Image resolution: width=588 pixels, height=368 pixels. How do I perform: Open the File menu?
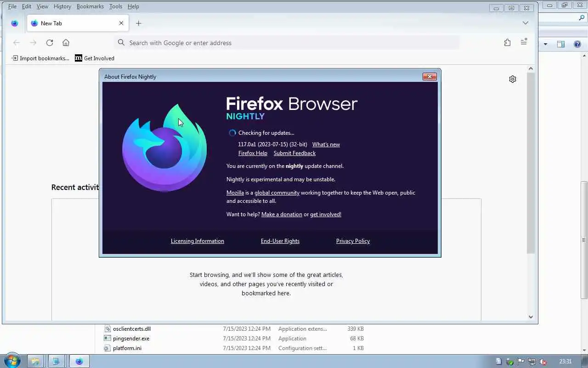click(12, 6)
